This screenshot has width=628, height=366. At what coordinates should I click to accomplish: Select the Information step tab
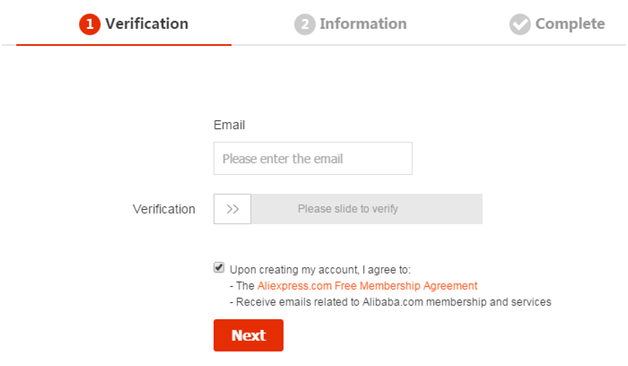pyautogui.click(x=350, y=24)
